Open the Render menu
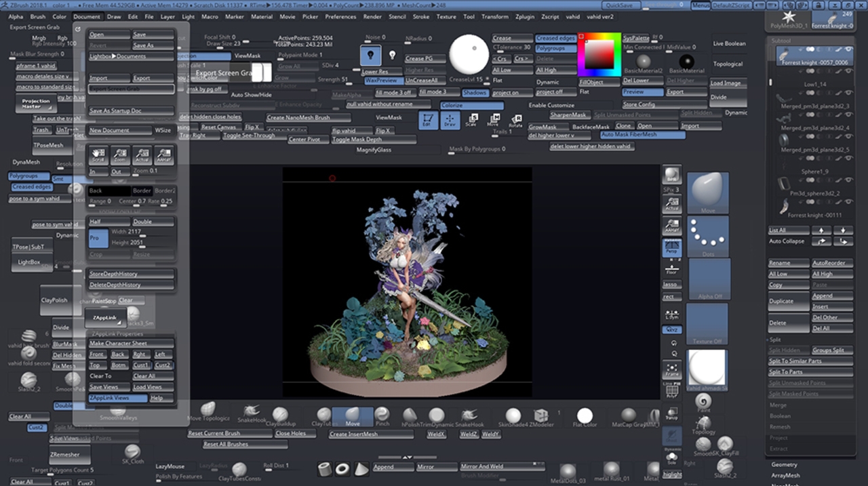This screenshot has width=868, height=486. pyautogui.click(x=372, y=16)
